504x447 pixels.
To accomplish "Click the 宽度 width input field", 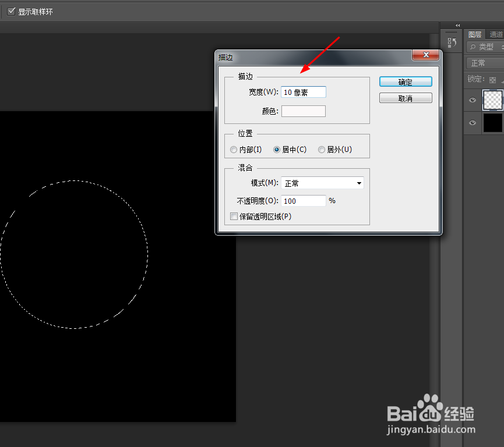I will (303, 91).
